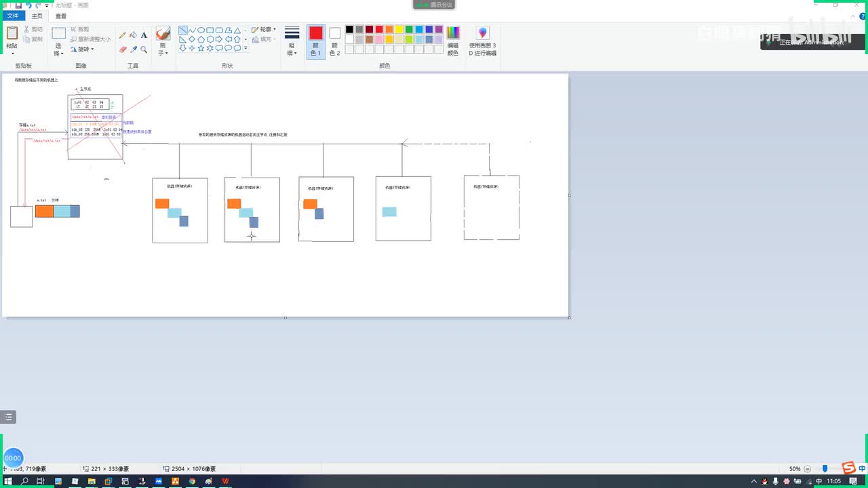Pick the yellow color swatch
Screen dimensions: 868x488
(399, 29)
